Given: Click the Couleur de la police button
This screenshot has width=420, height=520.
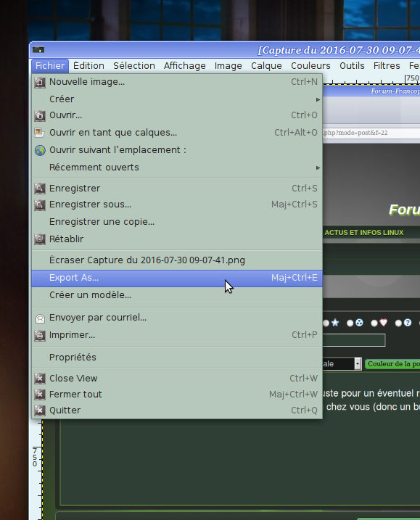Looking at the screenshot, I should pyautogui.click(x=392, y=364).
